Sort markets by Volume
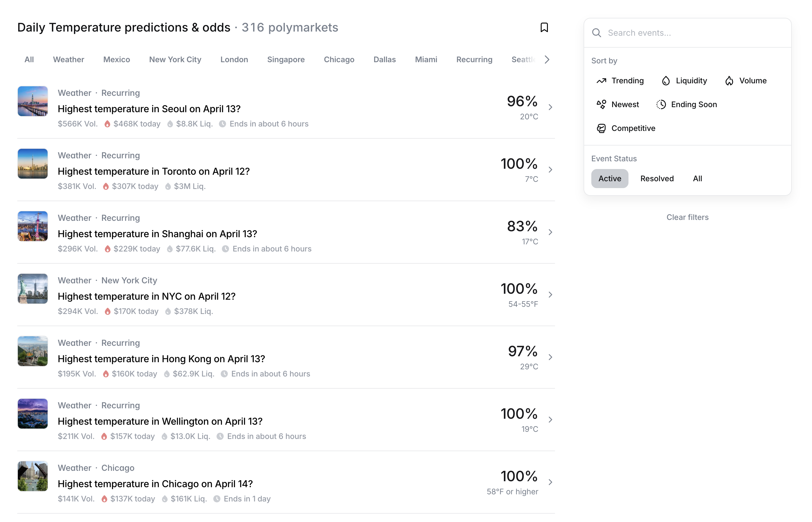Viewport: 812px width, 522px height. coord(746,81)
